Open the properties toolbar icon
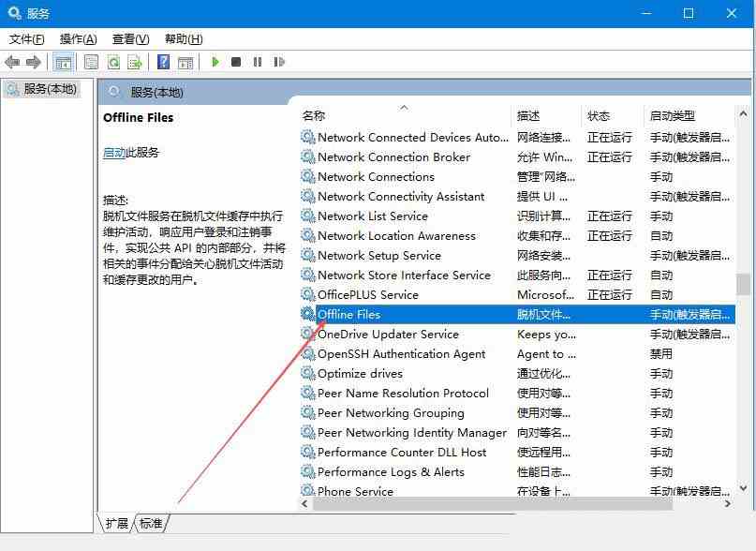Screen dimensions: 756x551 (90, 62)
